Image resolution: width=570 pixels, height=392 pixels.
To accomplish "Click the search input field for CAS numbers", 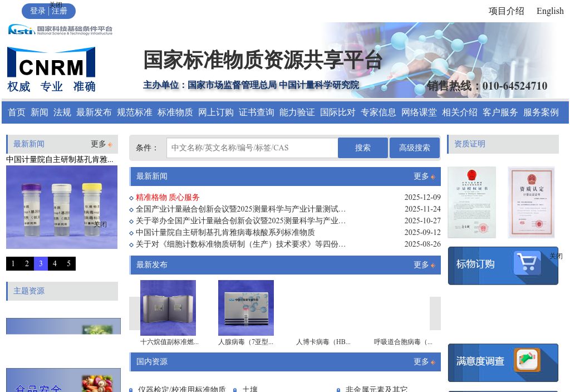I will pyautogui.click(x=250, y=148).
